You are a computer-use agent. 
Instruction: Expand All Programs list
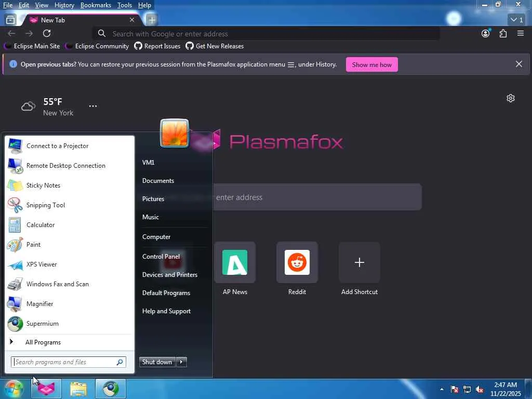click(x=70, y=342)
